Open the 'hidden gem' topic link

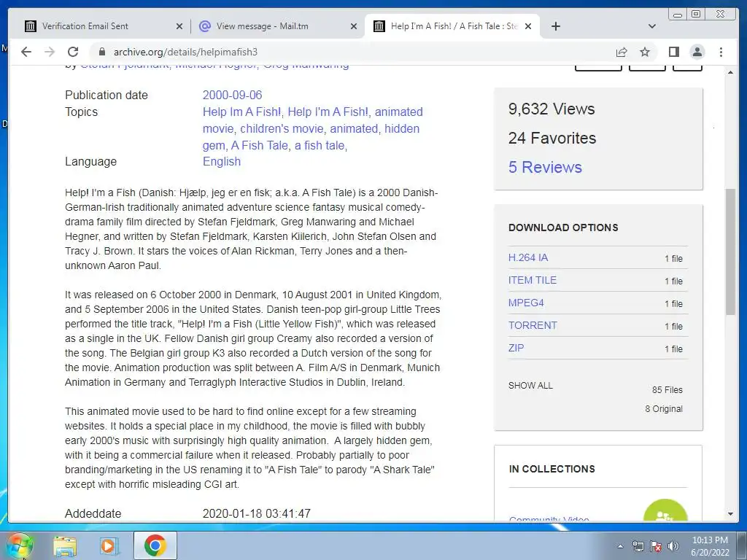(311, 136)
